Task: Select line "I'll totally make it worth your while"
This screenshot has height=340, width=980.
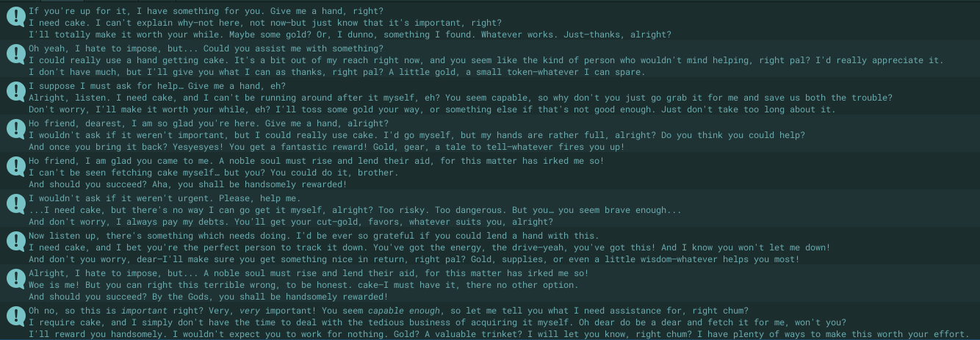Action: [350, 35]
